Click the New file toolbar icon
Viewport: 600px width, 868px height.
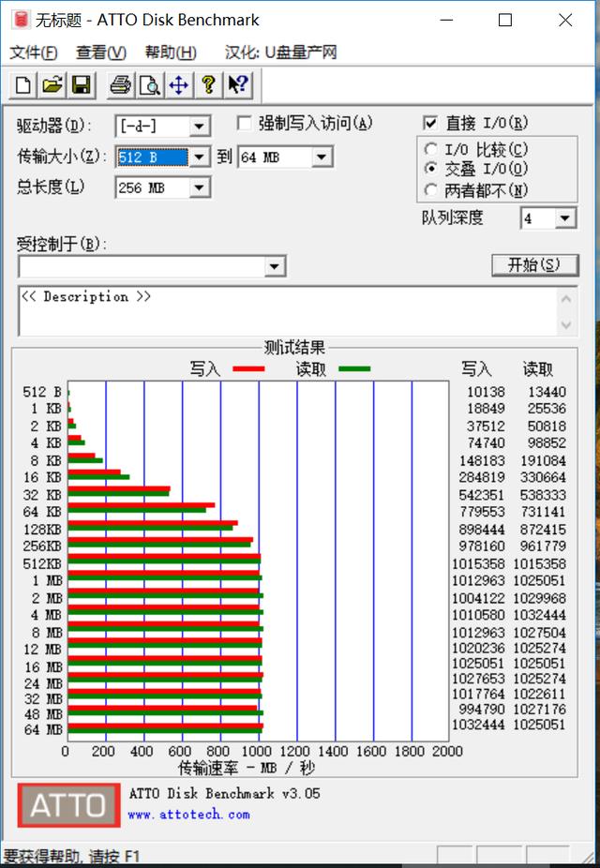click(23, 84)
